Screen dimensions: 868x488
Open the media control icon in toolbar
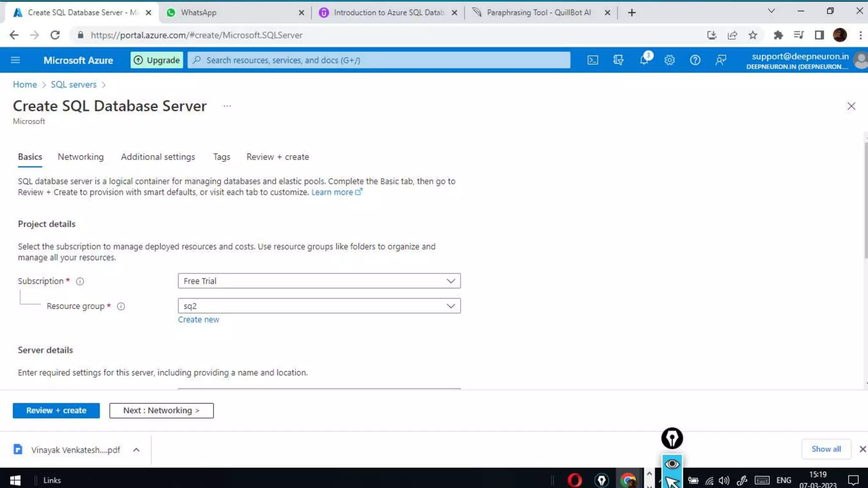[798, 35]
